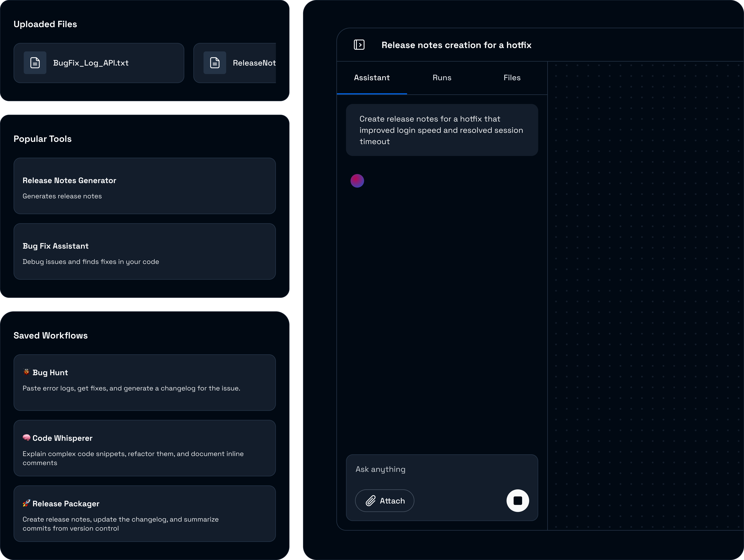Image resolution: width=744 pixels, height=560 pixels.
Task: Click the ReleaseNot file document icon
Action: 215,63
